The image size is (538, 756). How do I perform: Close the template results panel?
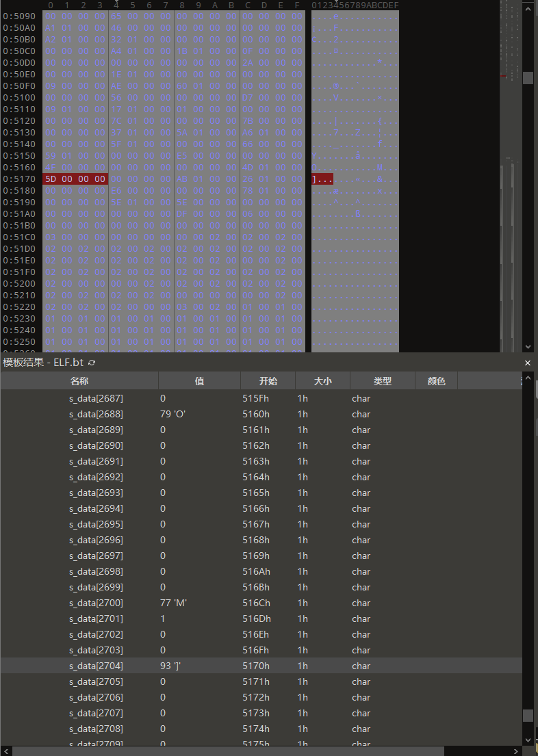tap(528, 363)
